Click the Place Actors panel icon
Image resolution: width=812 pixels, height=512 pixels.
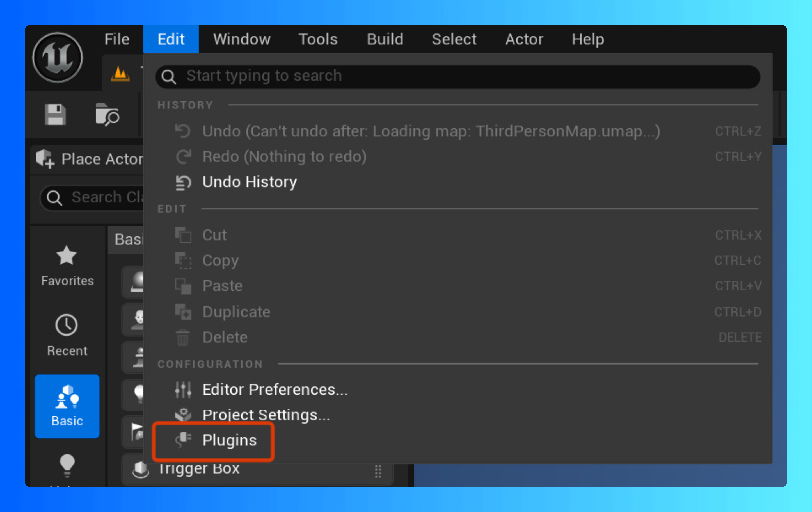click(45, 159)
